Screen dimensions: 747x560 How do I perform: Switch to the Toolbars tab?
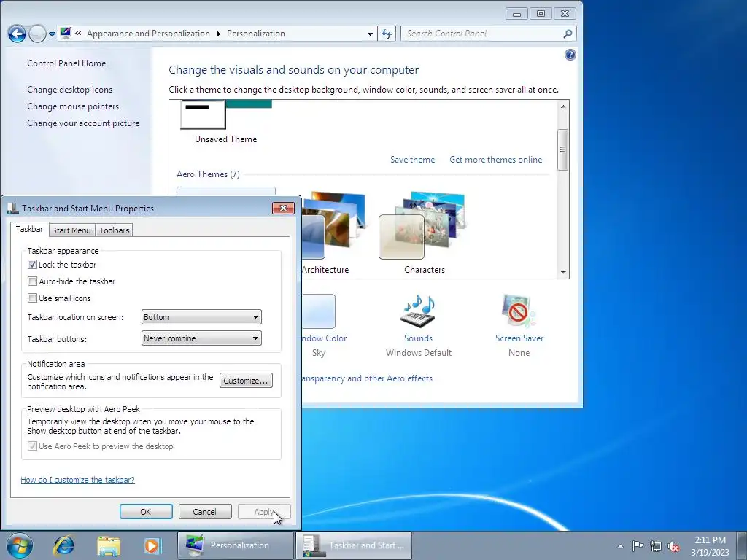[x=115, y=230]
